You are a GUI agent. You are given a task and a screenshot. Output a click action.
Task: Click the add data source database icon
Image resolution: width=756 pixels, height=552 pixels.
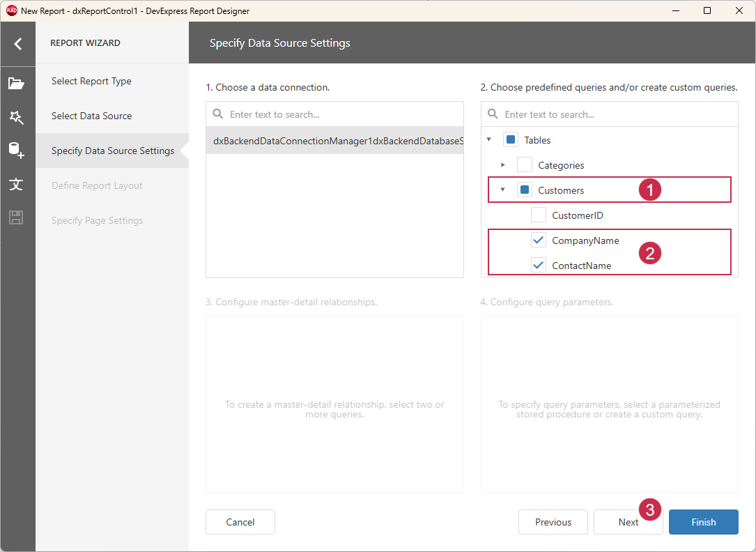[17, 151]
